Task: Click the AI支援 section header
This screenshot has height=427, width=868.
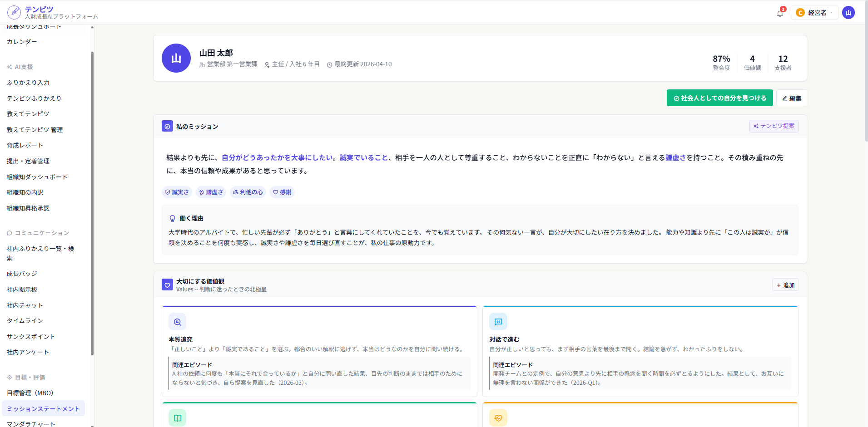Action: click(x=20, y=67)
